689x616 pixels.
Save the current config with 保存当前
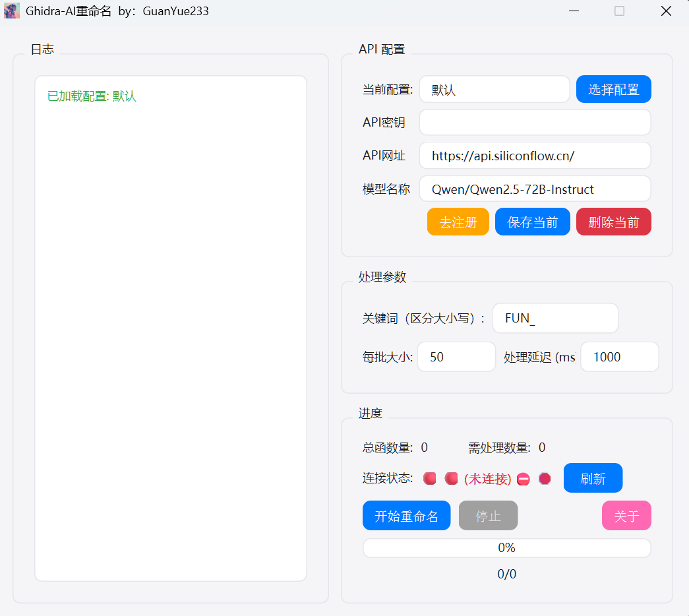[533, 222]
